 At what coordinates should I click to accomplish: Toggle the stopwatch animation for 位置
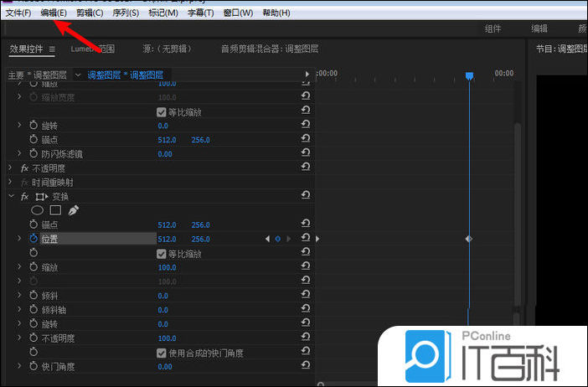(34, 239)
